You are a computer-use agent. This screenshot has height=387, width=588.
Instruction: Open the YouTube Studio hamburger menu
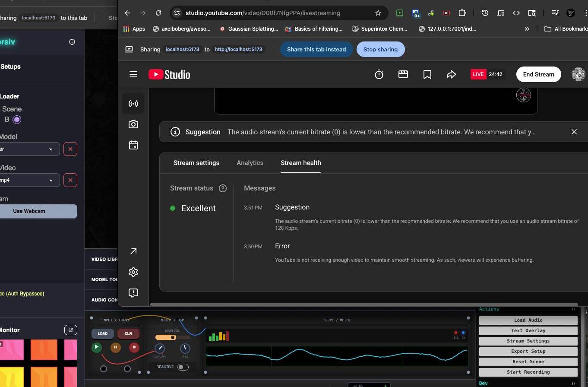tap(133, 74)
